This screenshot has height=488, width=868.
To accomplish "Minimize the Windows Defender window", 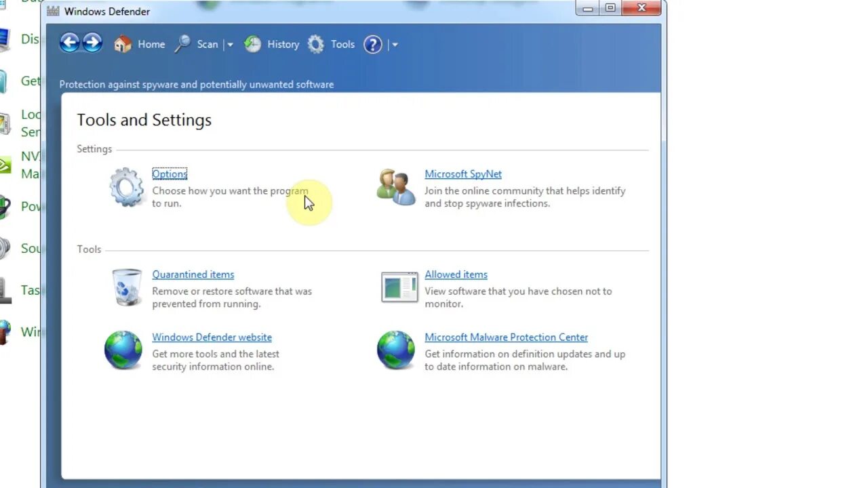I will (587, 8).
